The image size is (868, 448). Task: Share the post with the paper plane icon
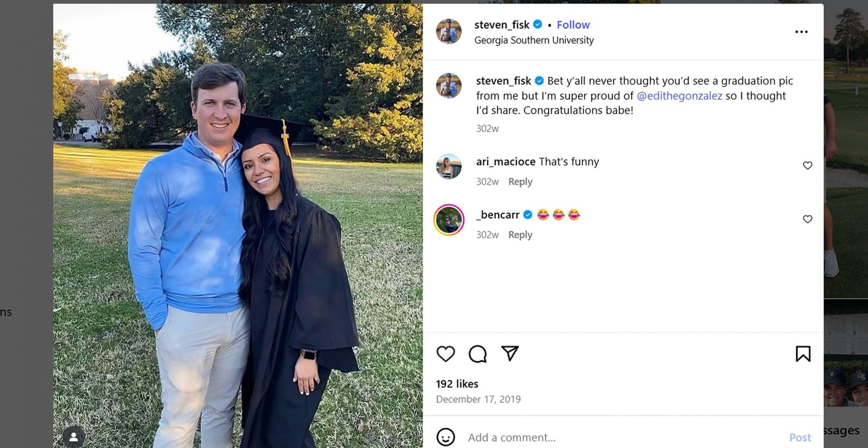tap(509, 354)
